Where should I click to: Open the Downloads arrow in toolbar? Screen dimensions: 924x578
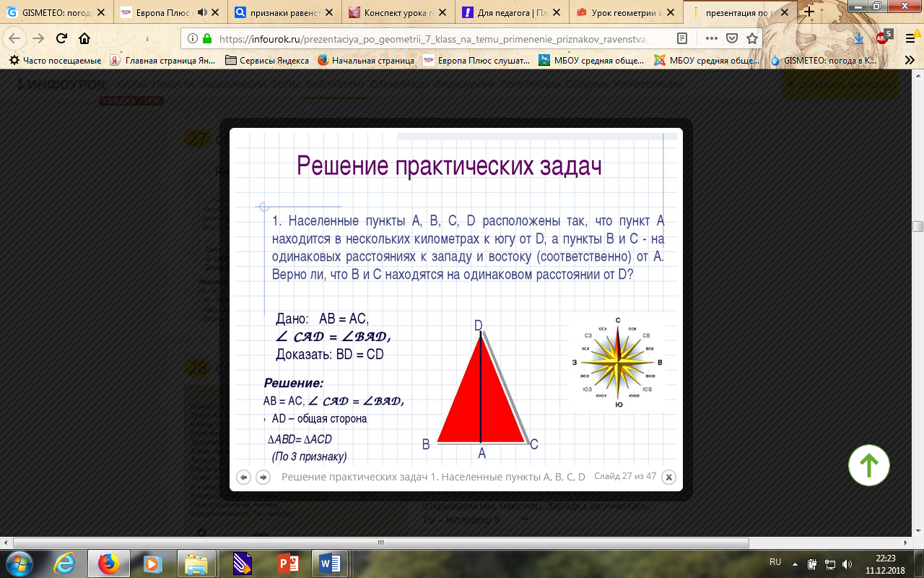click(859, 38)
